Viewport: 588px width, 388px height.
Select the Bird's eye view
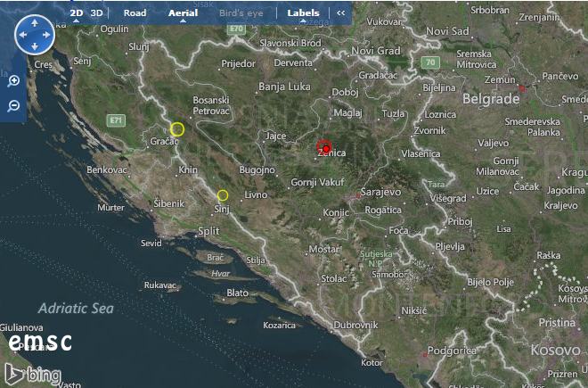pos(241,13)
